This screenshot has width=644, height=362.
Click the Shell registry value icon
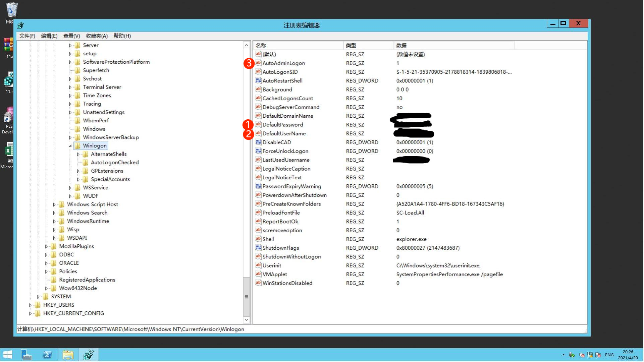(x=258, y=239)
